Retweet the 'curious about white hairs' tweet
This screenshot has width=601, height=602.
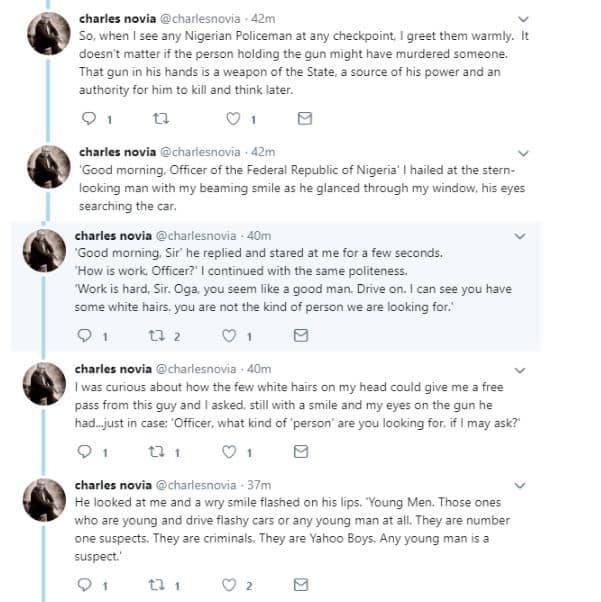pos(157,452)
